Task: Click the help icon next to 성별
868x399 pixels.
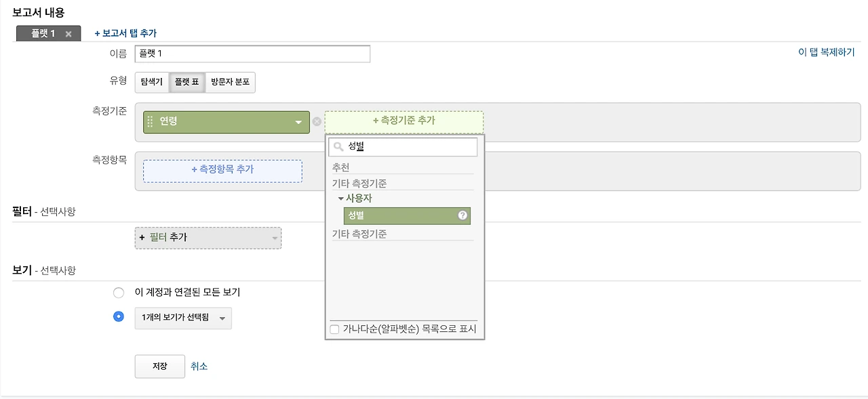Action: 463,215
